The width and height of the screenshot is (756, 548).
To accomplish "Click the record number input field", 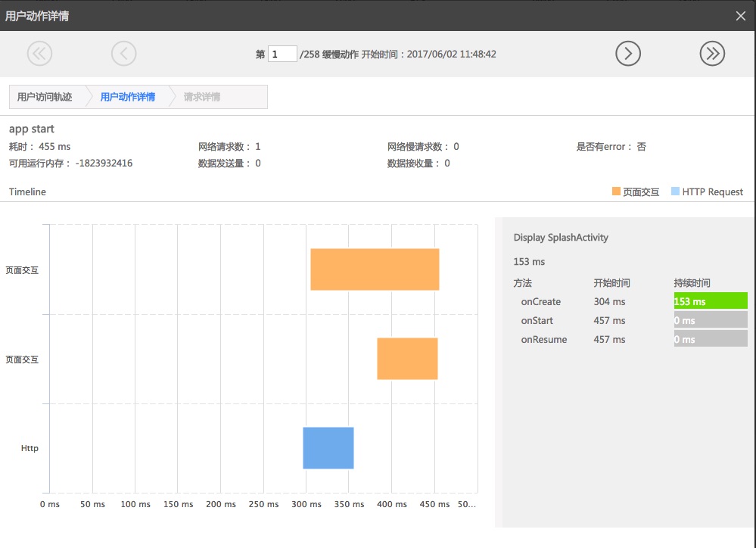I will [x=282, y=54].
